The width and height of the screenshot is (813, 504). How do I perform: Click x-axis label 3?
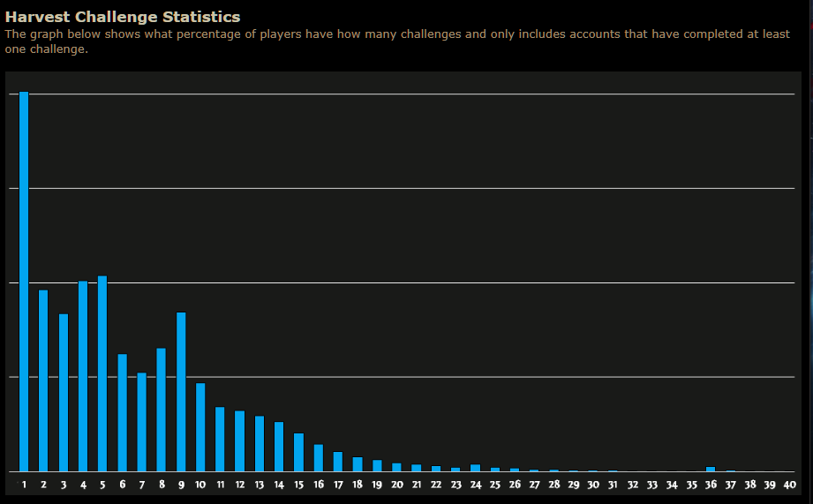coord(64,485)
